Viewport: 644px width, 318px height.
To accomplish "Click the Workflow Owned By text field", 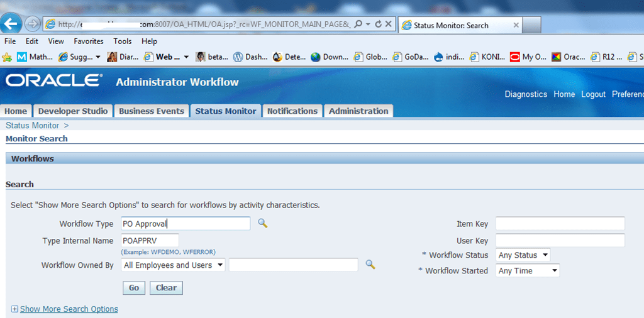I will pyautogui.click(x=294, y=265).
